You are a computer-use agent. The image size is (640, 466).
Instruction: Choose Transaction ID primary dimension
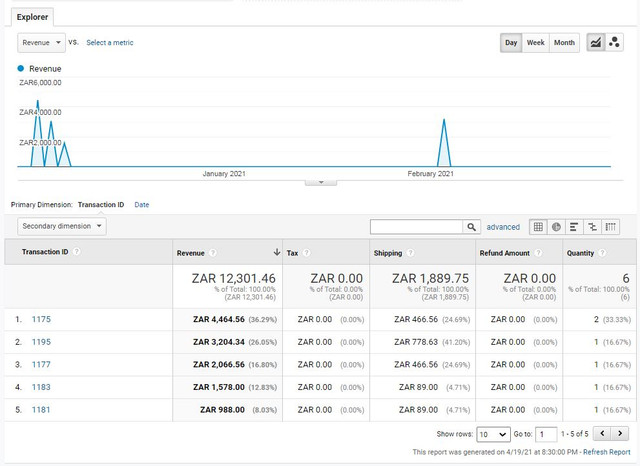[x=101, y=204]
